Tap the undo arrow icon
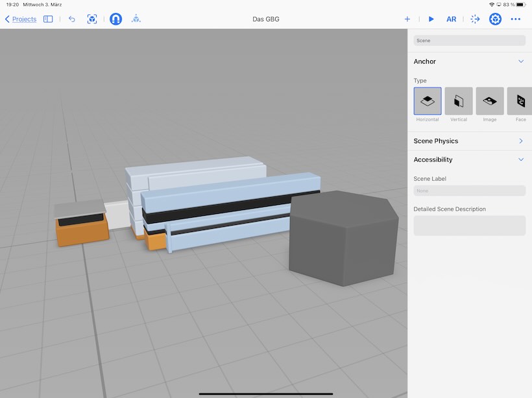 click(71, 19)
